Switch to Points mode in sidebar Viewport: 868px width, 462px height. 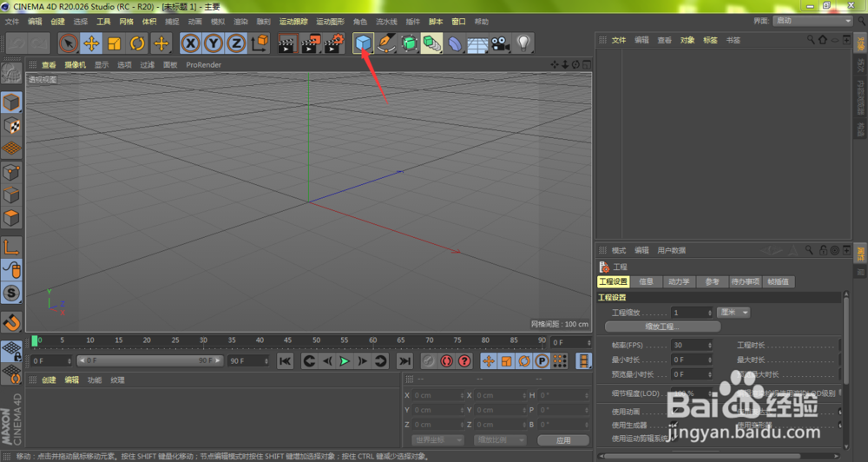point(11,172)
